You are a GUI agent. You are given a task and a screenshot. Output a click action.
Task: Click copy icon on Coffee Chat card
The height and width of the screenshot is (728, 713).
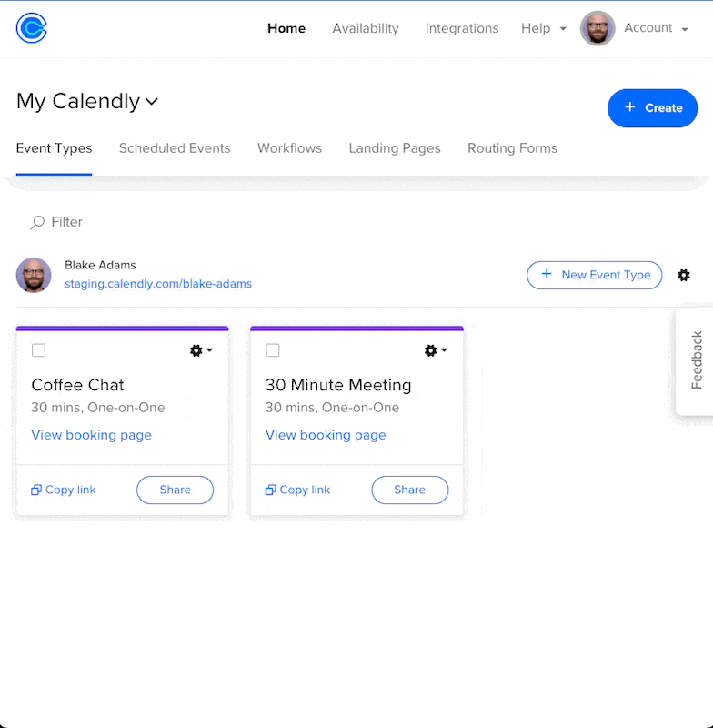pos(36,490)
